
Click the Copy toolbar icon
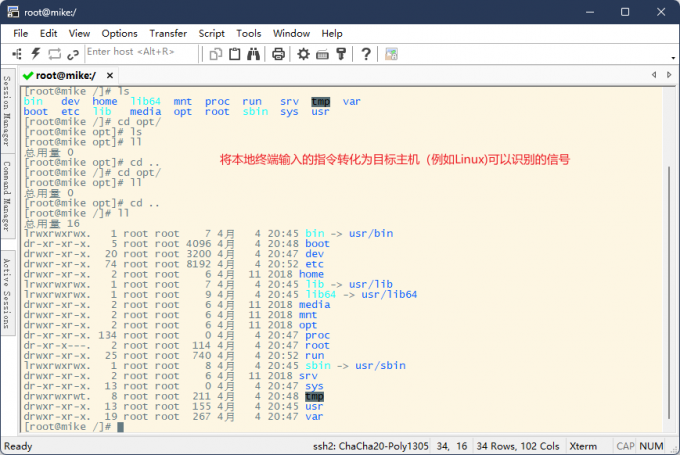pos(216,54)
